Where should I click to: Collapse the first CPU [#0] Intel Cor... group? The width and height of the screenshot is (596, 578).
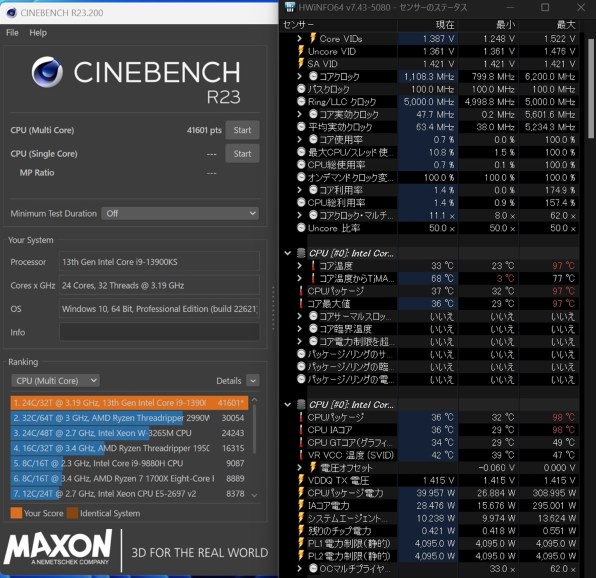click(x=288, y=253)
